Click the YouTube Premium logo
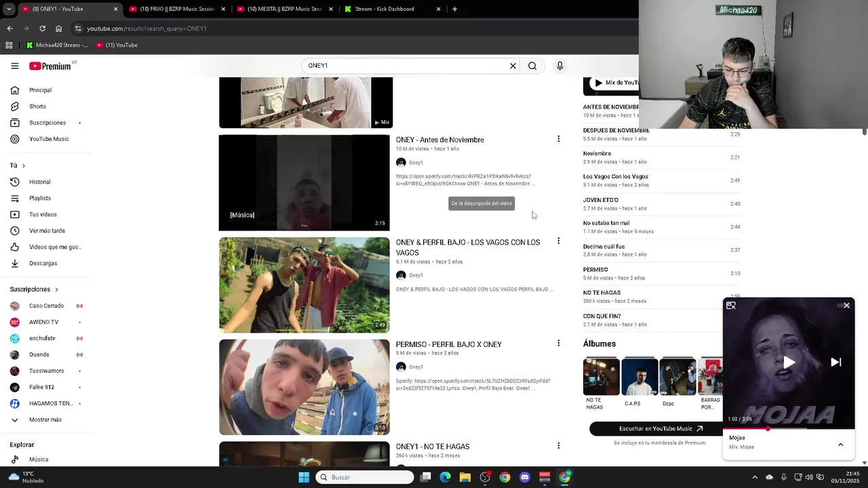Image resolution: width=868 pixels, height=488 pixels. coord(50,66)
